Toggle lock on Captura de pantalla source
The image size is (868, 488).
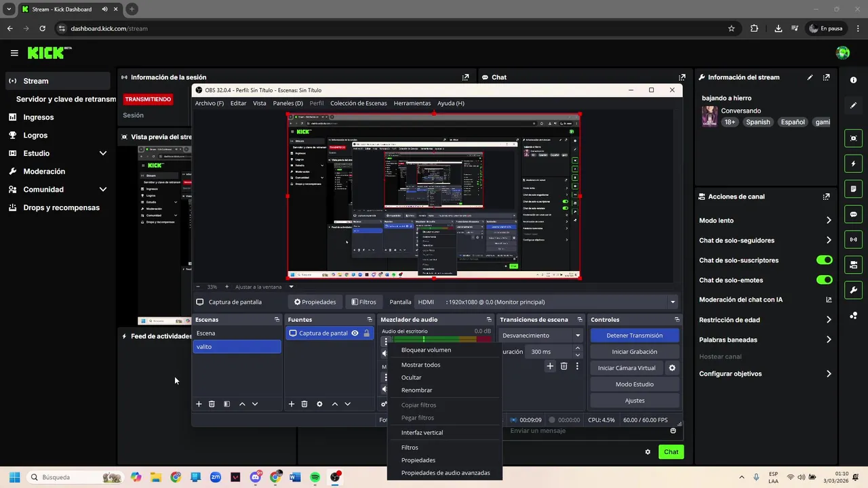tap(366, 333)
